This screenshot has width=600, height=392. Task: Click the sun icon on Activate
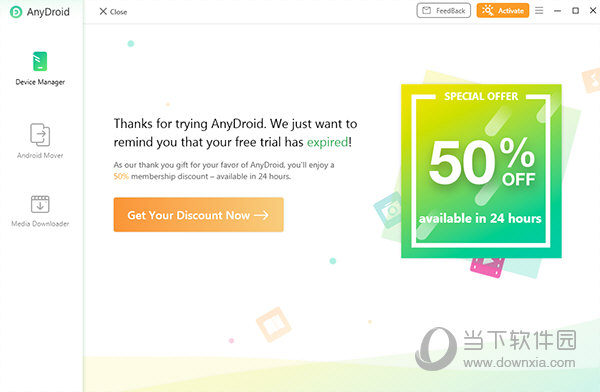488,10
